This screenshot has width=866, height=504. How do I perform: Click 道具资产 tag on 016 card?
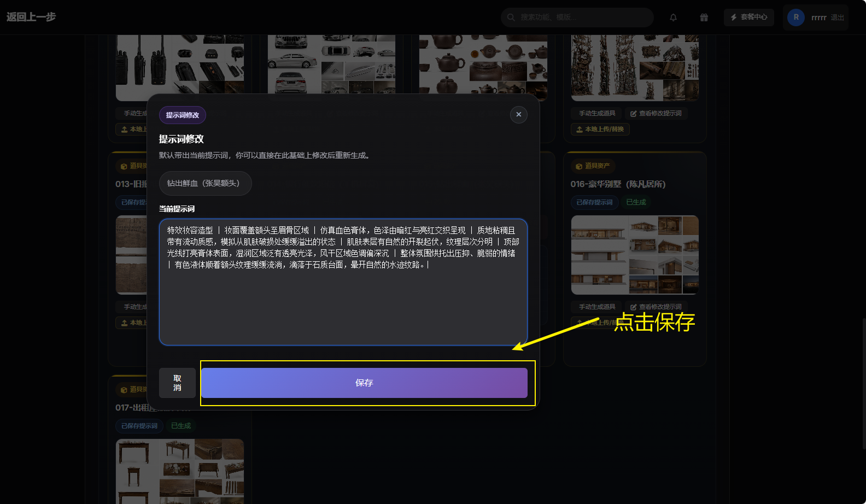[x=593, y=166]
